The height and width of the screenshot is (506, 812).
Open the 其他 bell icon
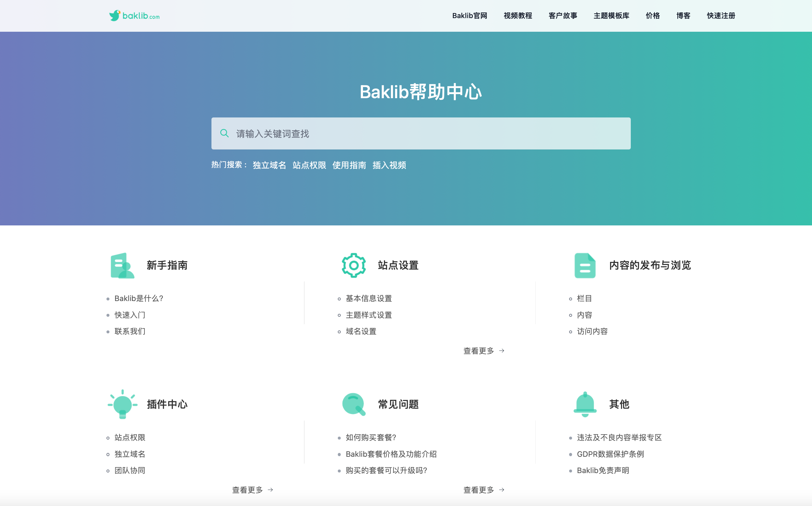point(585,404)
